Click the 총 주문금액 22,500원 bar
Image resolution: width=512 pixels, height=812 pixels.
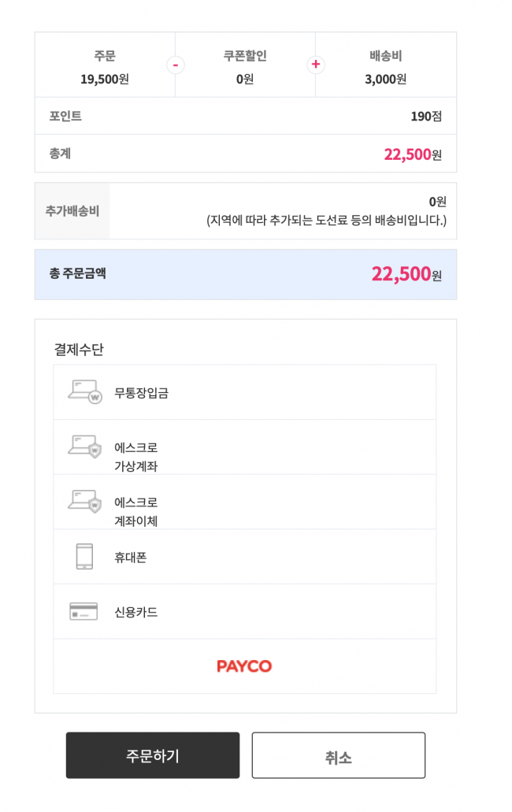pos(246,274)
